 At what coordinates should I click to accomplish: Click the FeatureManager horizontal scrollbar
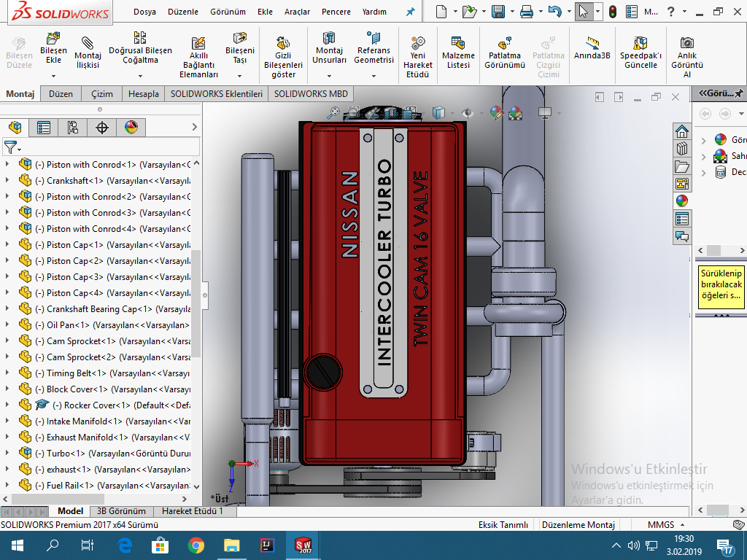click(x=57, y=499)
